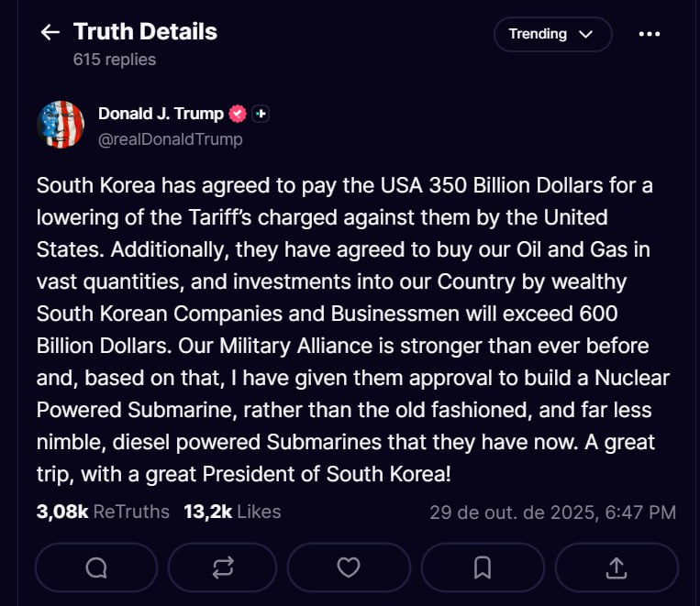
Task: Click the back arrow beside Truth Details
Action: 50,32
